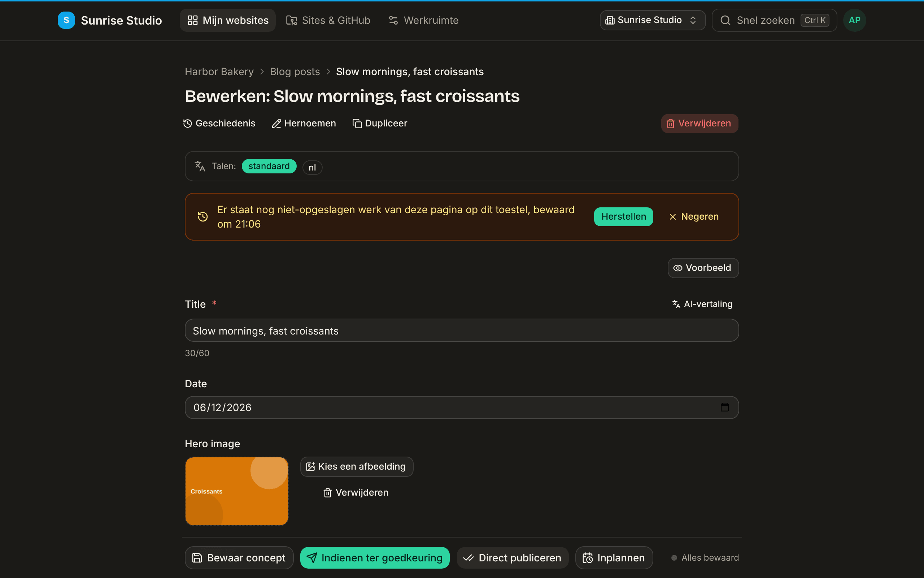Image resolution: width=924 pixels, height=578 pixels.
Task: Start AI-vertaling for the Title field
Action: click(x=702, y=304)
